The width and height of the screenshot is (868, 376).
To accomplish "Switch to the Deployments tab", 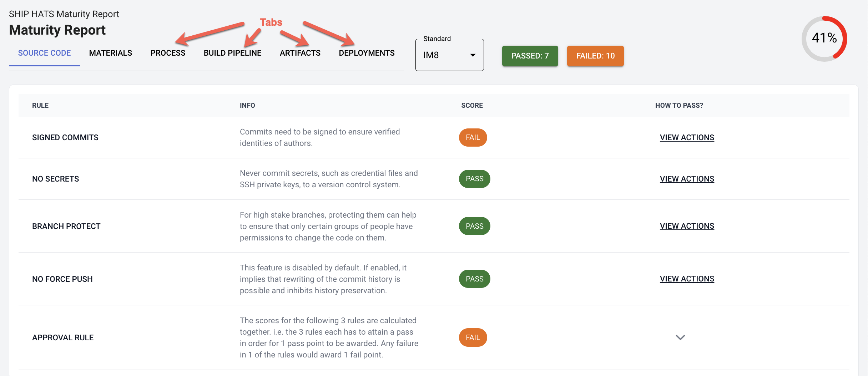I will (x=367, y=53).
